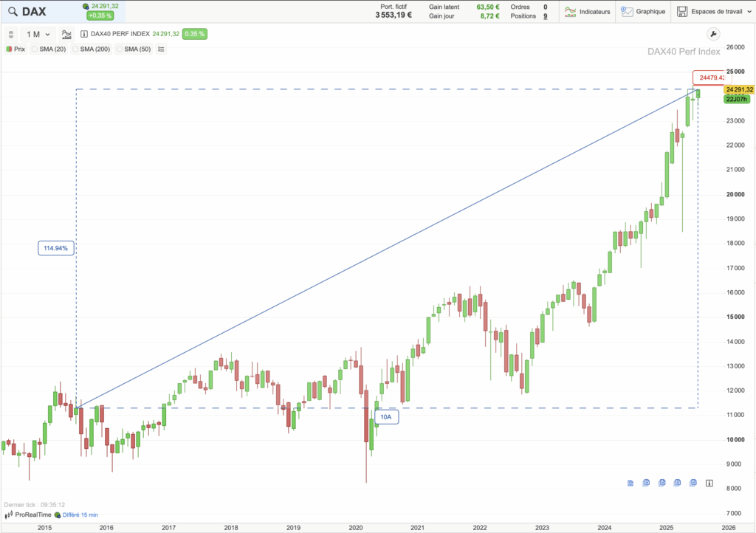Toggle the Prix price series
The width and height of the screenshot is (756, 533).
coord(16,49)
